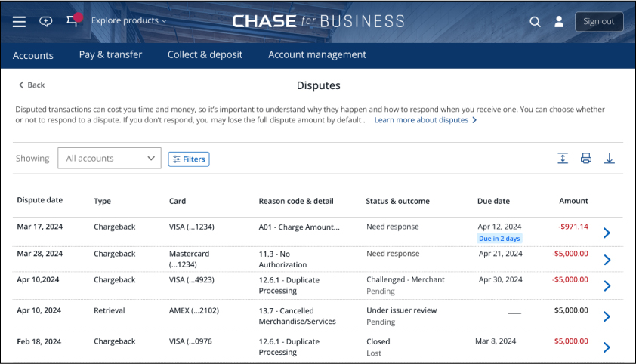This screenshot has width=636, height=364.
Task: Sort by Dispute date column header
Action: point(40,200)
